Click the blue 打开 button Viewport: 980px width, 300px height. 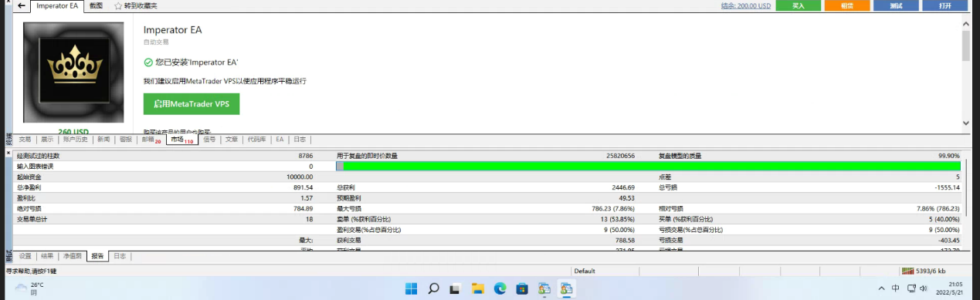[945, 5]
